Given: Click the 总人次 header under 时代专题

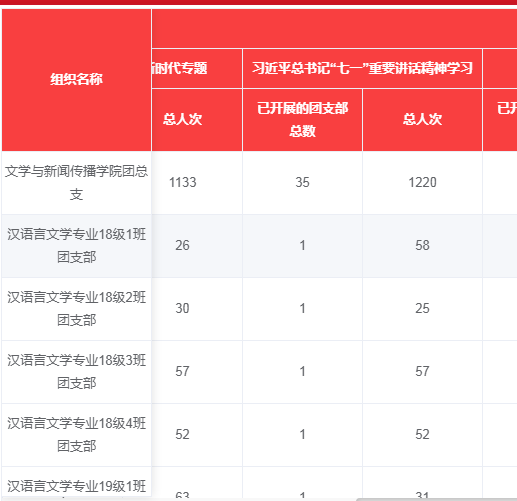Looking at the screenshot, I should point(182,119).
